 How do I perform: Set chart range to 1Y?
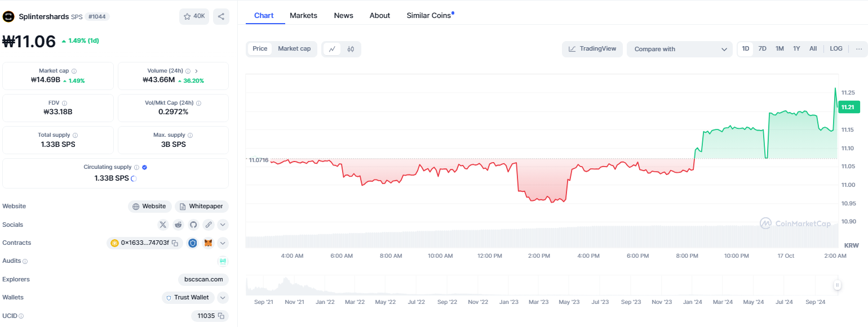pyautogui.click(x=796, y=49)
